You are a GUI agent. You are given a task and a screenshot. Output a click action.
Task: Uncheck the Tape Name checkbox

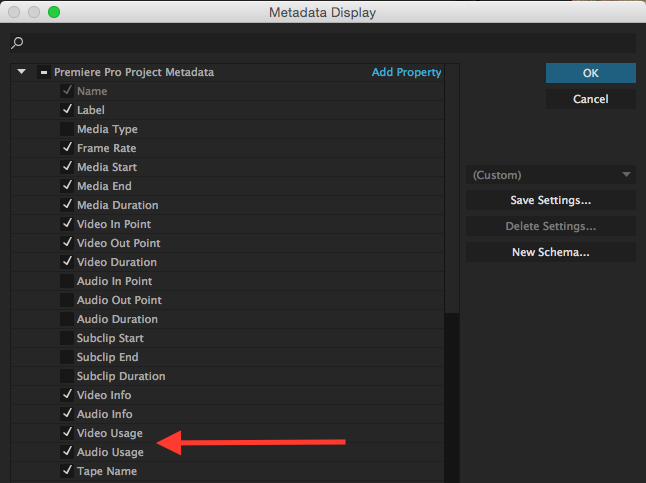67,470
